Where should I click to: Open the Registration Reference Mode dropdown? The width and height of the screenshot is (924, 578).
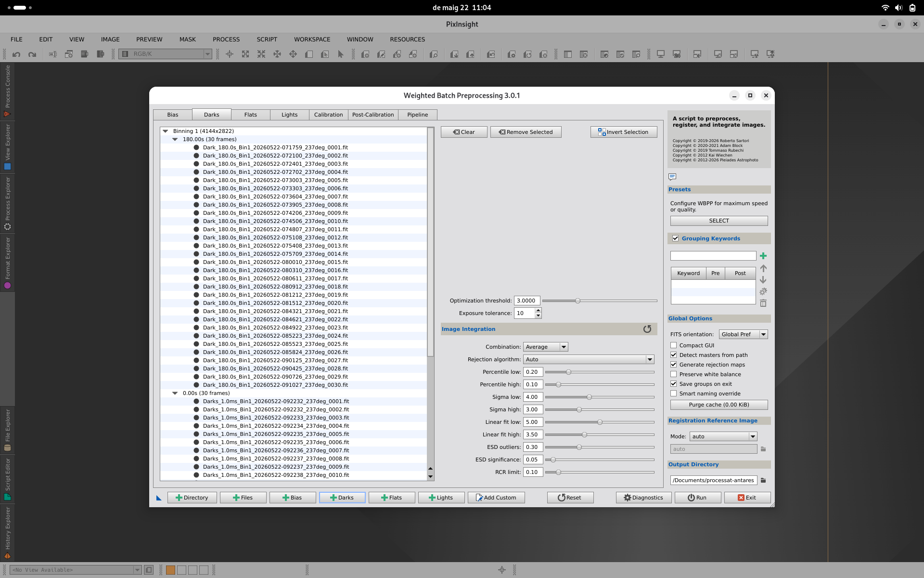[x=723, y=436]
